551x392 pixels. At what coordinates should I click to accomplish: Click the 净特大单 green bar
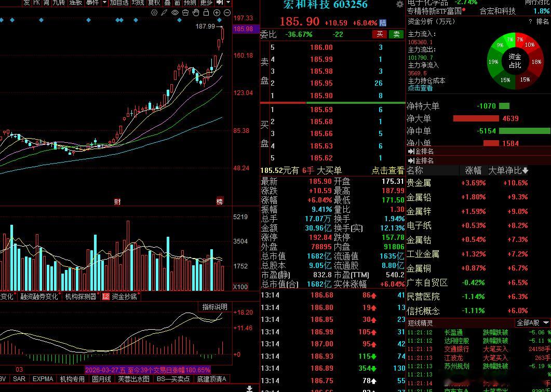(x=504, y=106)
